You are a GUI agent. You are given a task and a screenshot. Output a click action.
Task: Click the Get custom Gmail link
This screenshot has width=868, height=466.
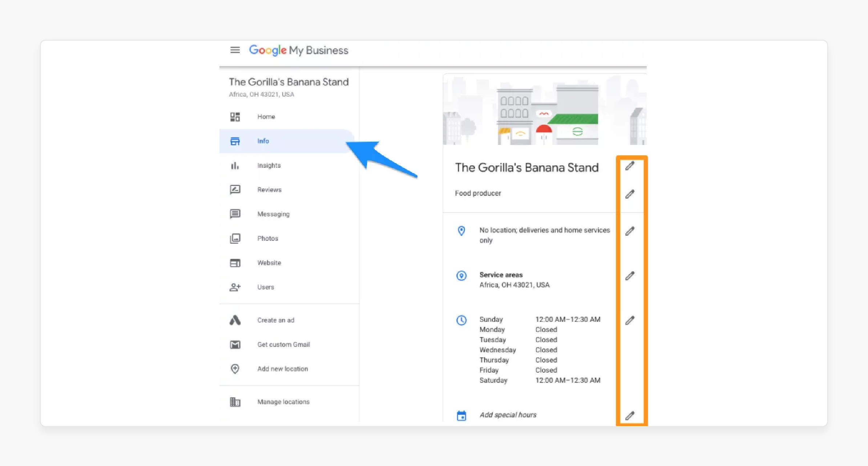coord(284,344)
